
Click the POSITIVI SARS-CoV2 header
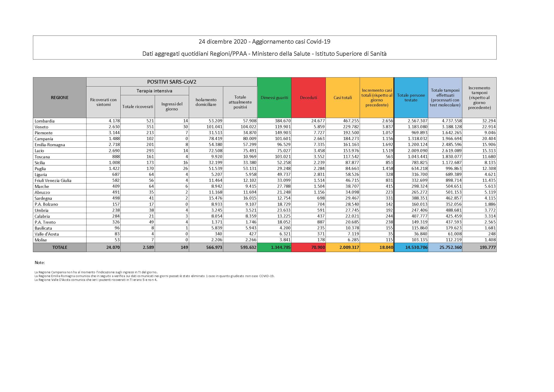tap(172, 82)
